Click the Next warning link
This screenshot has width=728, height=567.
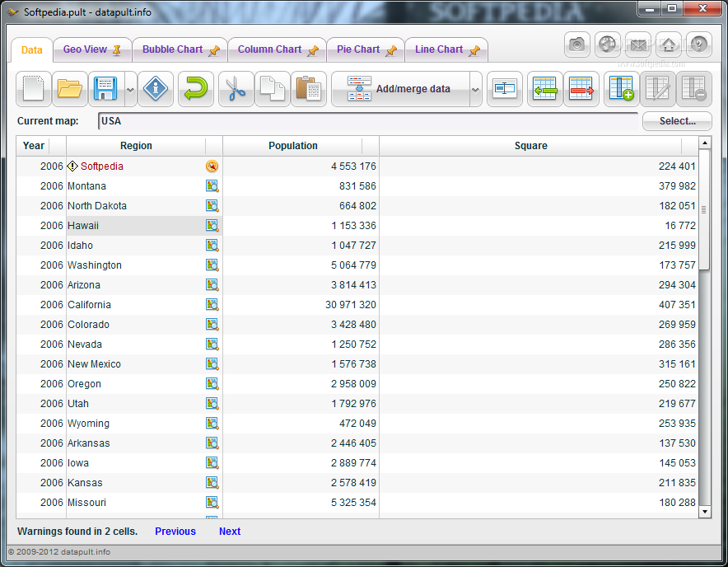pyautogui.click(x=230, y=532)
